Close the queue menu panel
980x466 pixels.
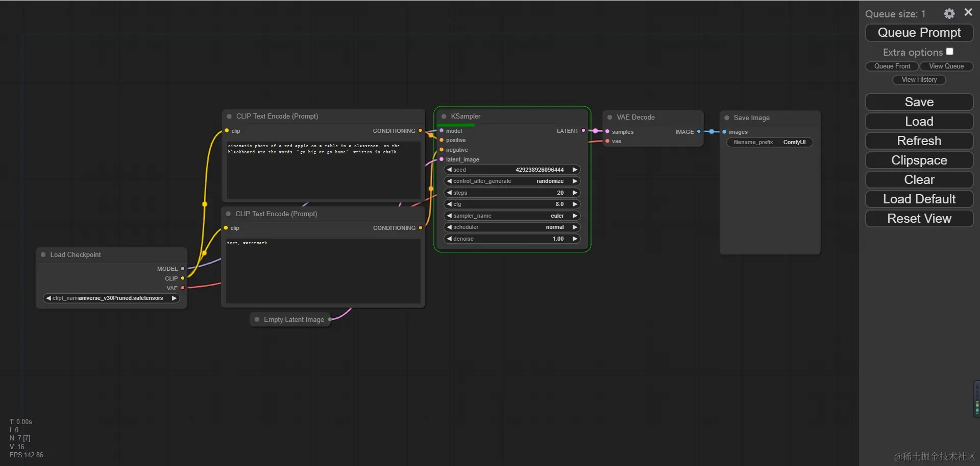coord(968,12)
